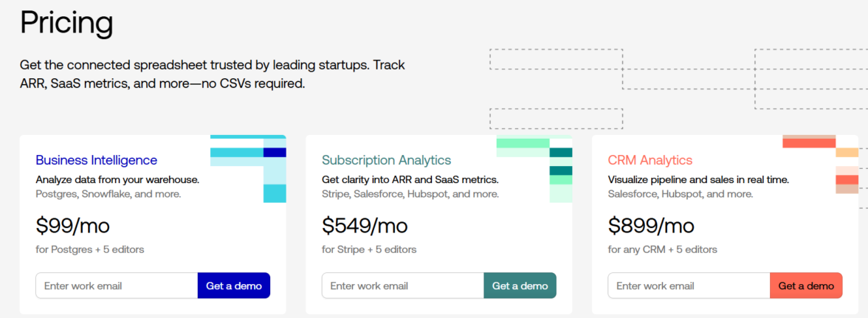The image size is (868, 318).
Task: Focus the Business Intelligence work email field
Action: [117, 286]
